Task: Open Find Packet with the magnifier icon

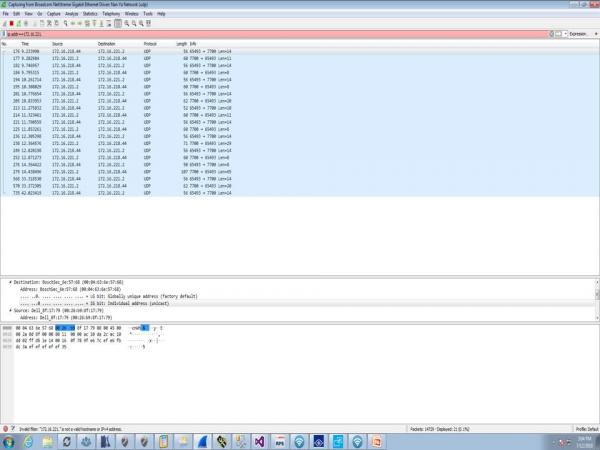Action: point(65,23)
